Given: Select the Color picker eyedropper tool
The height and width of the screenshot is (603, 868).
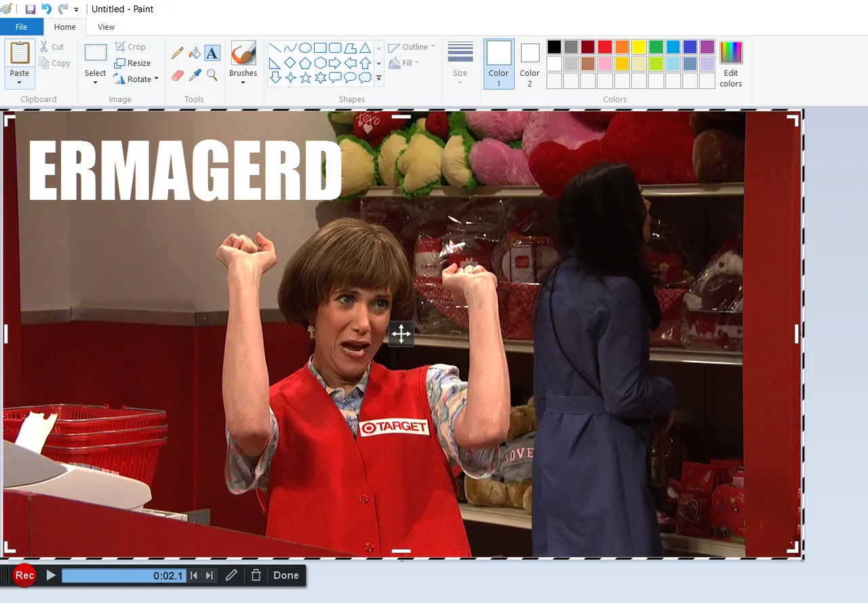Looking at the screenshot, I should pos(195,75).
